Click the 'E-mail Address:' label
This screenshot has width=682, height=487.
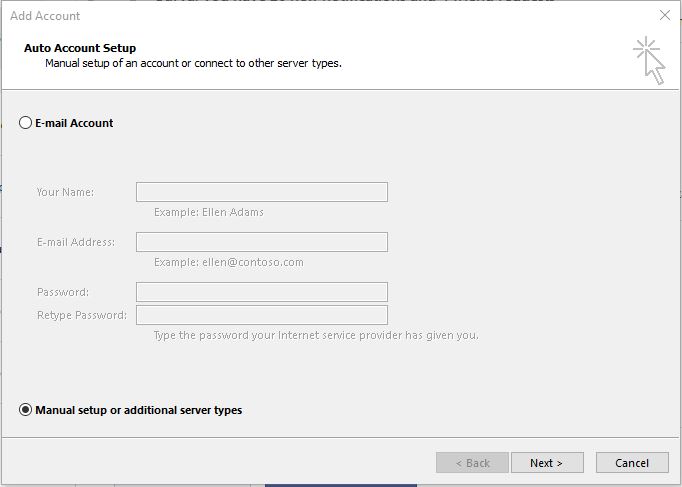click(76, 242)
